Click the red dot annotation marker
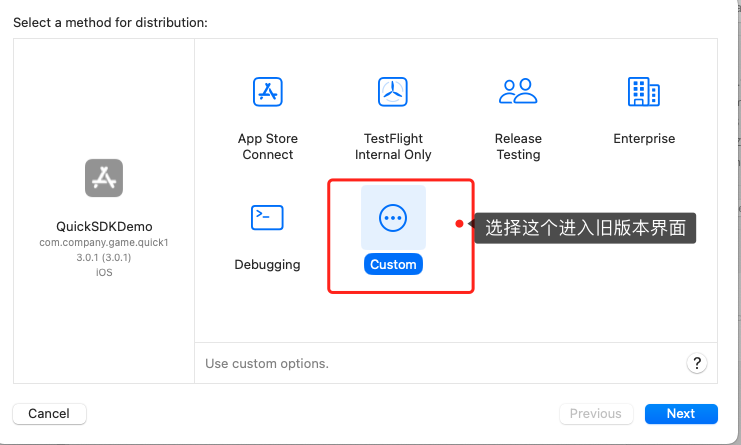Viewport: 741px width, 445px height. [x=459, y=224]
